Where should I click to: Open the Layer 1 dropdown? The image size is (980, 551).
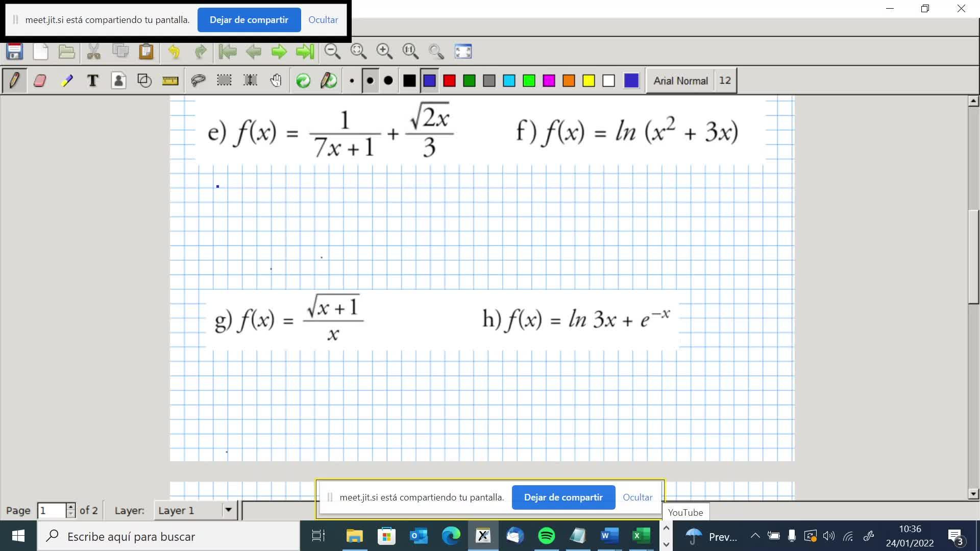[x=228, y=510]
